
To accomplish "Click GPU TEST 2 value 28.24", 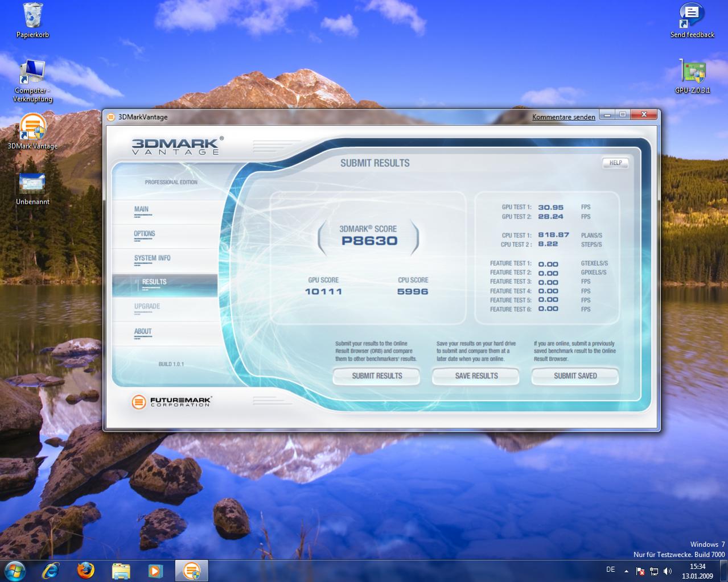I will (x=550, y=217).
